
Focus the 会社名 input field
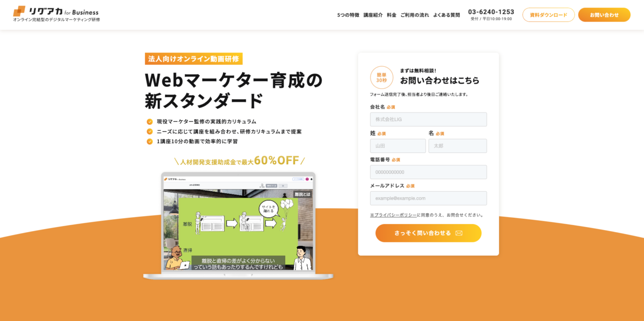point(428,119)
